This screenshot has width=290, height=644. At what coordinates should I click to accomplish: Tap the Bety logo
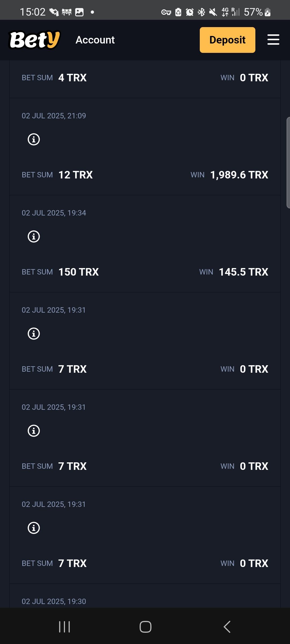(34, 40)
